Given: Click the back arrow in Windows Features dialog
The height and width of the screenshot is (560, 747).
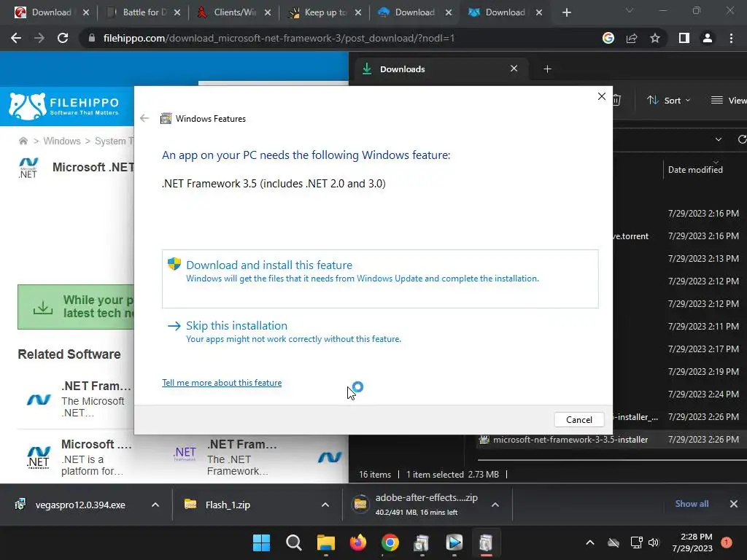Looking at the screenshot, I should tap(144, 119).
